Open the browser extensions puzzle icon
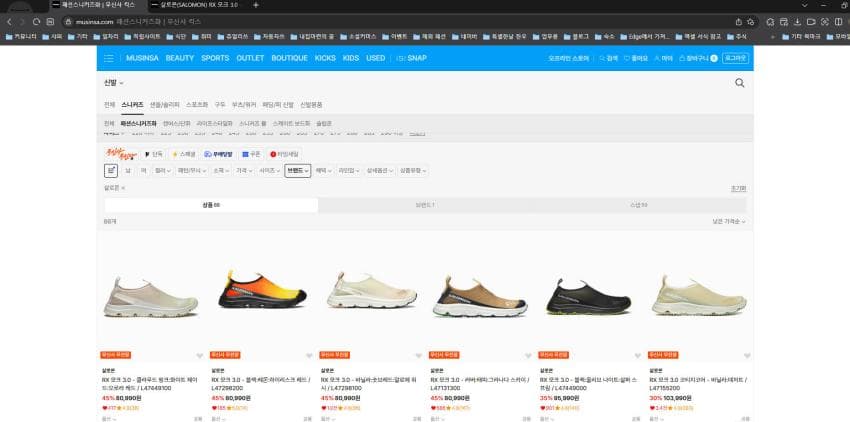 click(x=770, y=22)
